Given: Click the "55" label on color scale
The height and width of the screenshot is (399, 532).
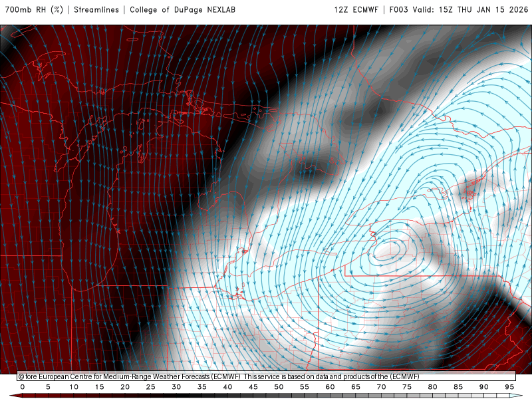Looking at the screenshot, I should pos(305,387).
